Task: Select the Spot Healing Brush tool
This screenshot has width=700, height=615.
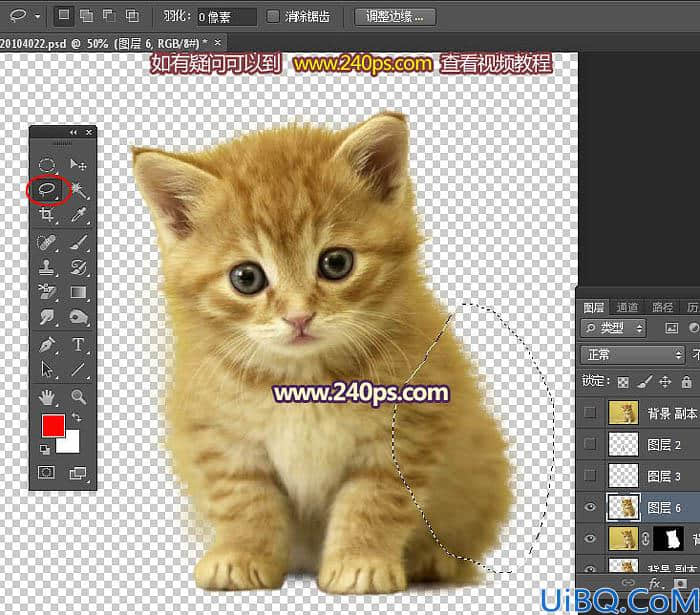Action: coord(46,243)
